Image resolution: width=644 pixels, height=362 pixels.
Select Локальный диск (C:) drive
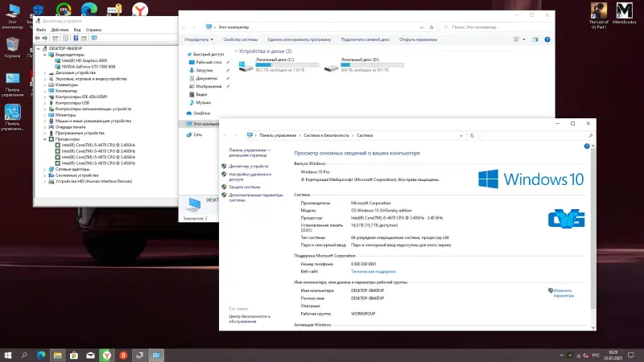pyautogui.click(x=278, y=65)
